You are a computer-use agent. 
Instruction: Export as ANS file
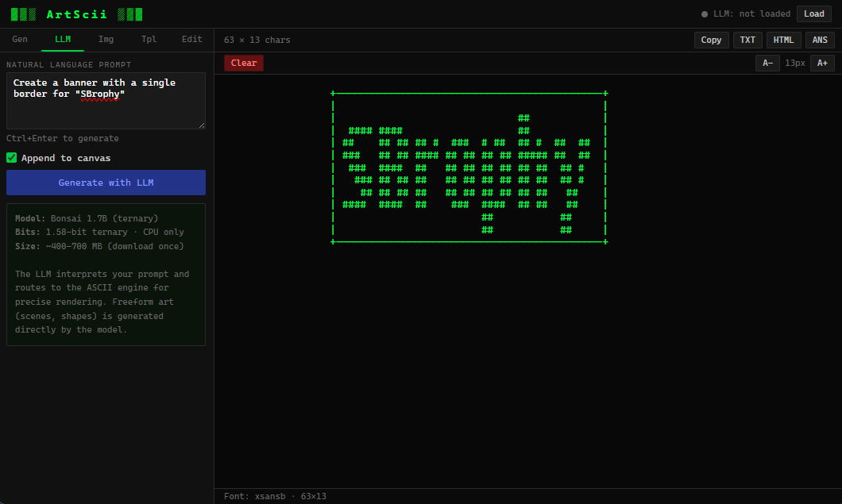click(x=820, y=40)
